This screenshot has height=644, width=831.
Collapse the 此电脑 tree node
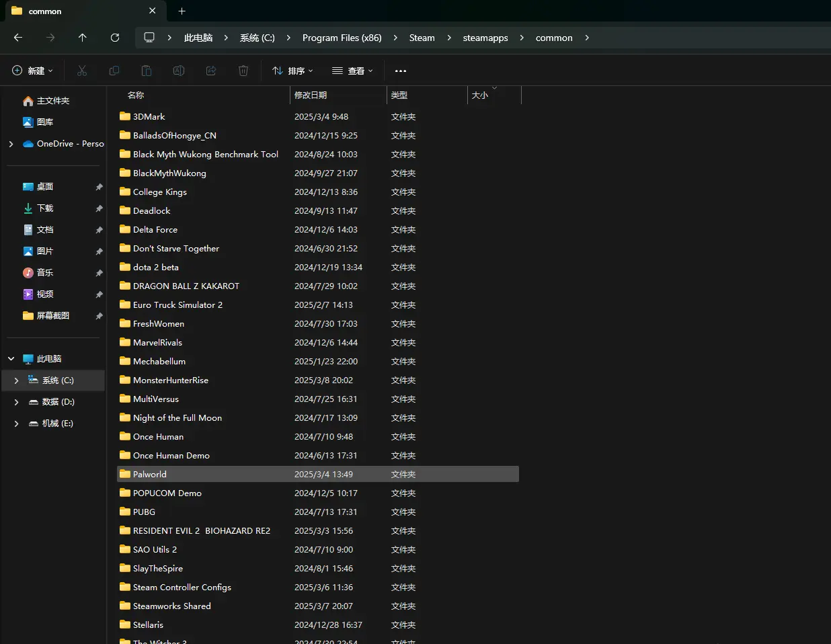(11, 359)
